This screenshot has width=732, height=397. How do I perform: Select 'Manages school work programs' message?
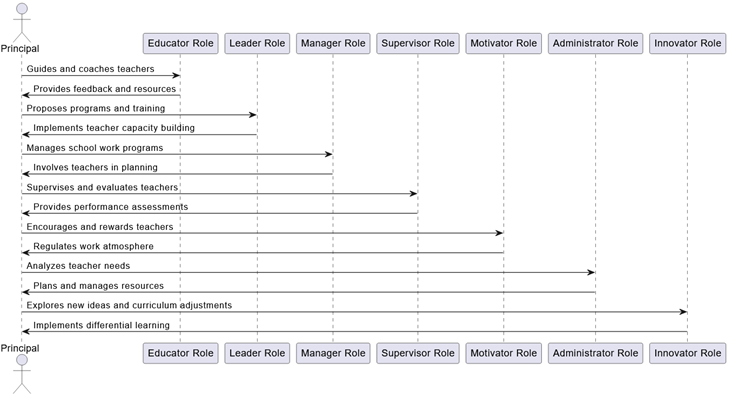tap(95, 148)
